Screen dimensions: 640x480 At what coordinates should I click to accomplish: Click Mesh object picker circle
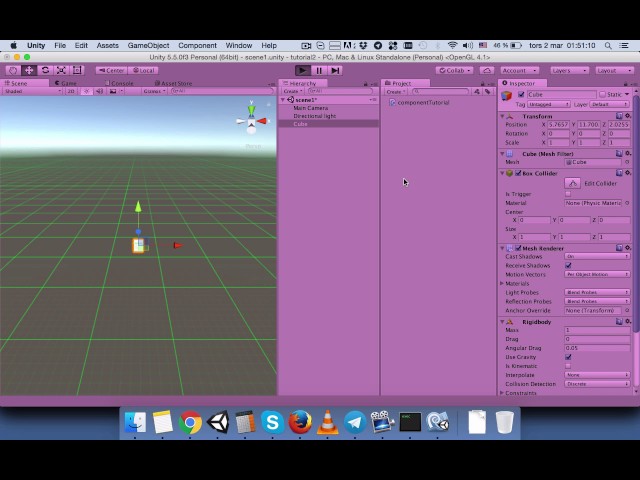click(627, 162)
